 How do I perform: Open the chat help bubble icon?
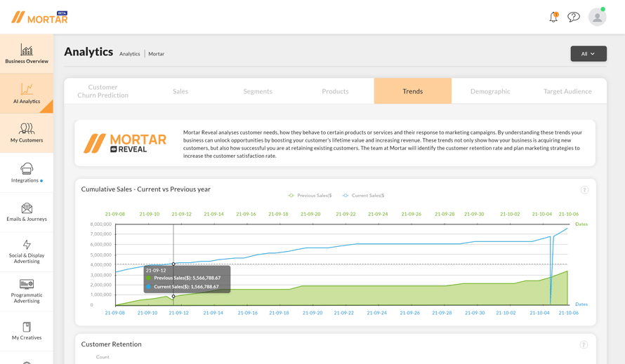(x=574, y=17)
